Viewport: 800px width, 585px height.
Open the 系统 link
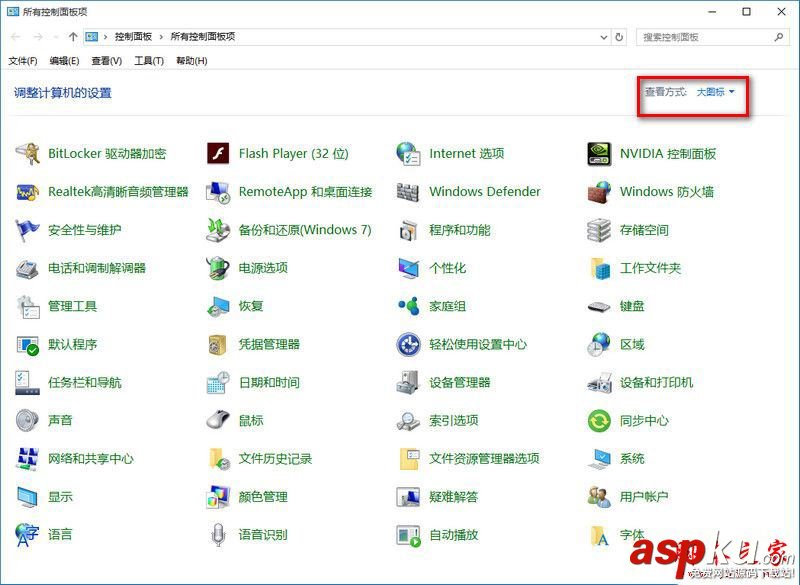[x=632, y=459]
